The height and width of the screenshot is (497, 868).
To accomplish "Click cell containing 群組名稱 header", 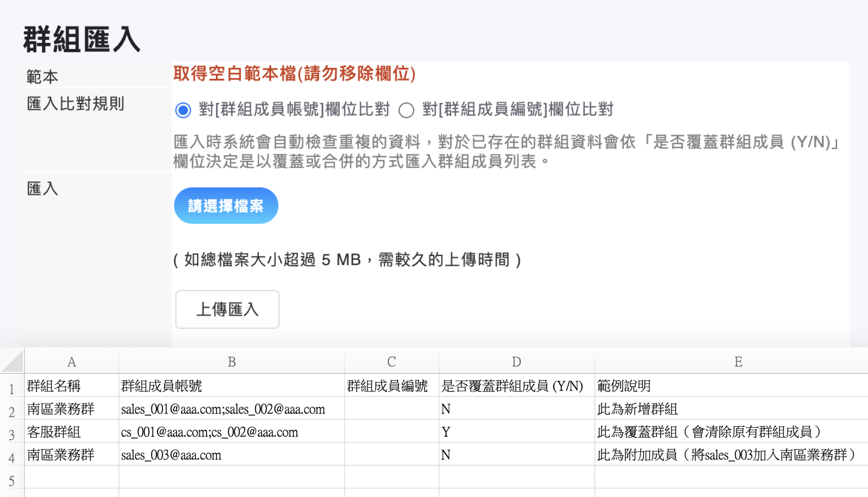I will [x=72, y=386].
